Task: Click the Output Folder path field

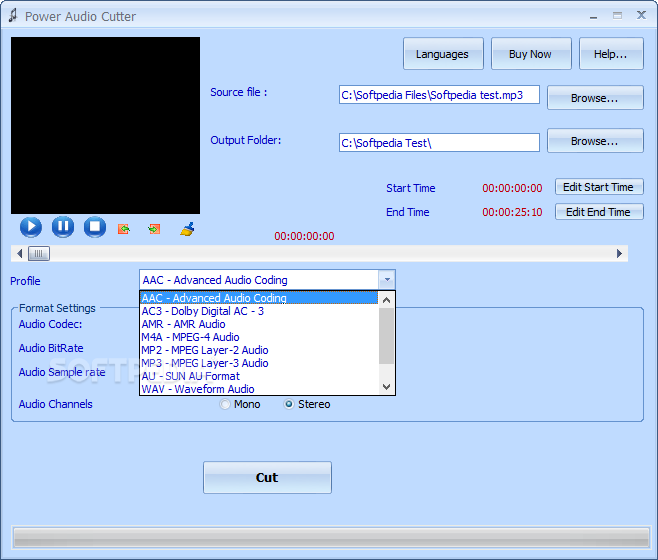Action: [439, 143]
